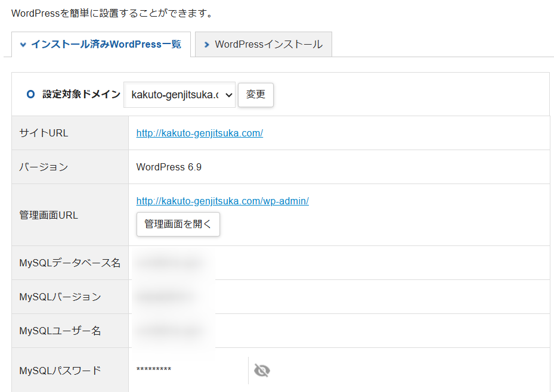Switch to the WordPressインストール tab
Screen dimensions: 554x392
click(263, 44)
